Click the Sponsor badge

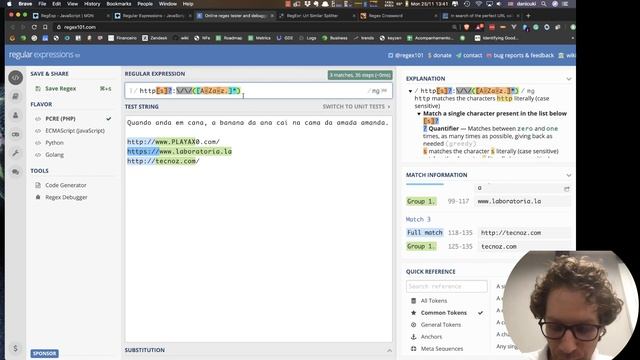(x=44, y=353)
